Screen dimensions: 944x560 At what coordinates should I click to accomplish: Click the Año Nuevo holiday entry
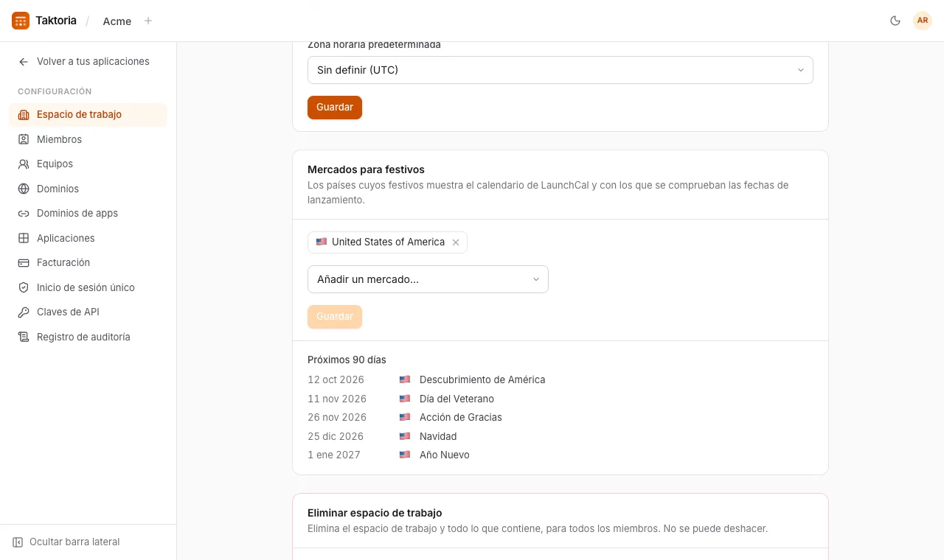(x=445, y=455)
